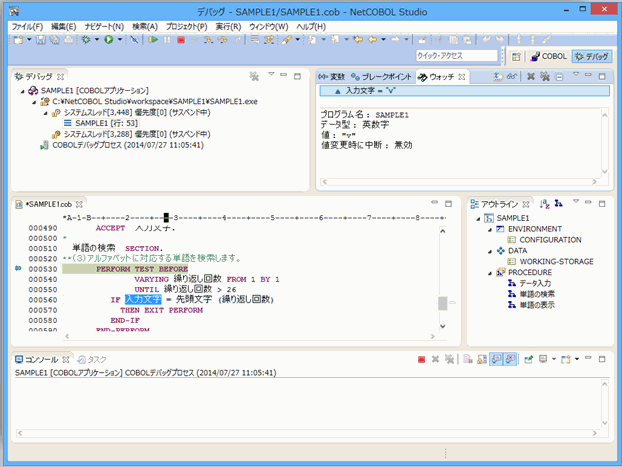Switch to the ブレークポイント tab

pos(382,77)
